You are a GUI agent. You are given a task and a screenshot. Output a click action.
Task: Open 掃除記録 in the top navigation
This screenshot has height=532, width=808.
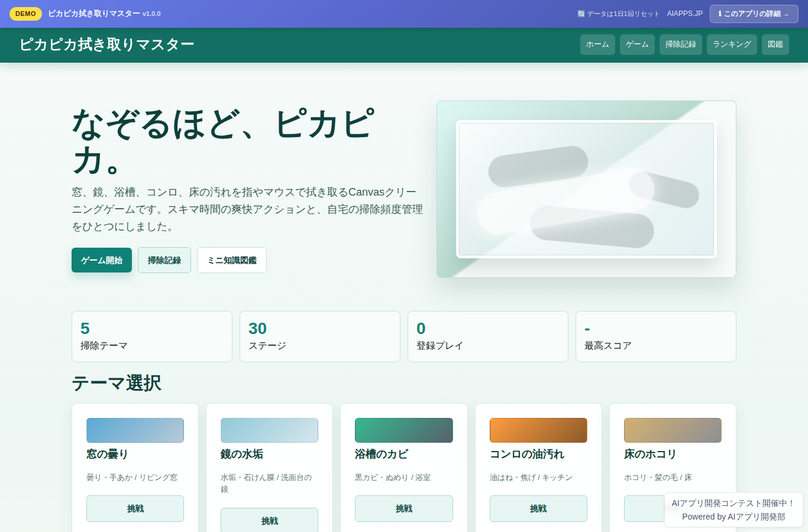681,44
